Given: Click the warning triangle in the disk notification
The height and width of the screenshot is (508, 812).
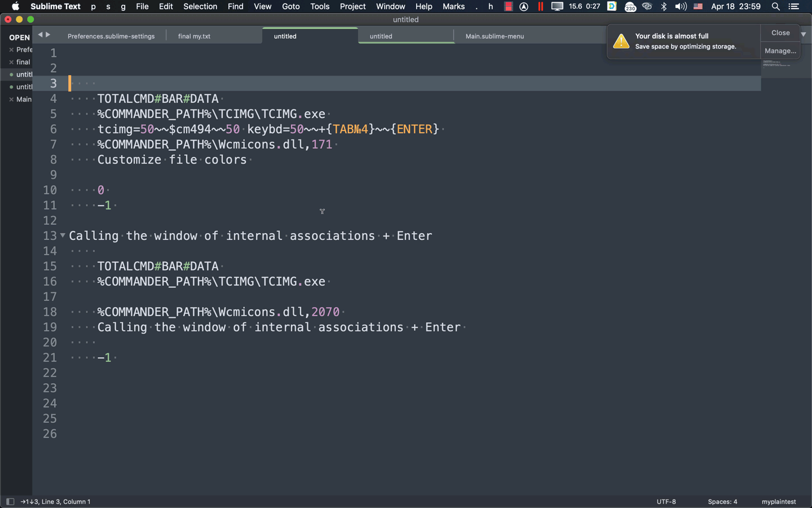Looking at the screenshot, I should 621,41.
